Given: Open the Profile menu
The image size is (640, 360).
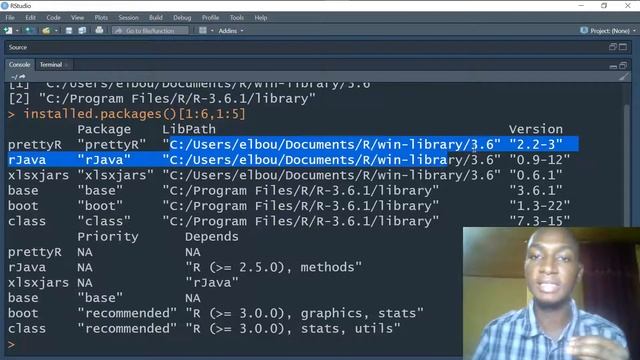Looking at the screenshot, I should click(x=211, y=18).
